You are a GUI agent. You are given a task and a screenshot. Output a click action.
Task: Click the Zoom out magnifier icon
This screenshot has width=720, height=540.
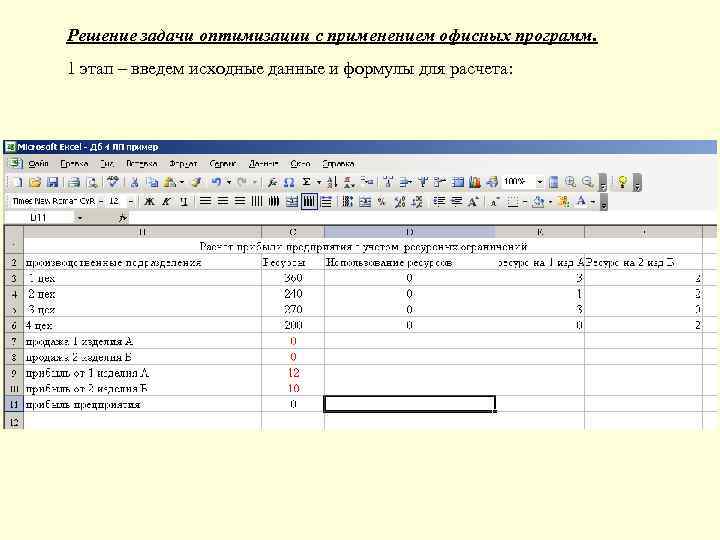click(588, 182)
